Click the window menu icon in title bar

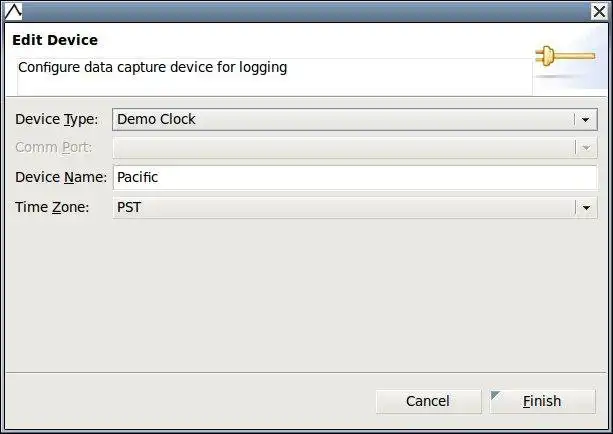point(14,13)
